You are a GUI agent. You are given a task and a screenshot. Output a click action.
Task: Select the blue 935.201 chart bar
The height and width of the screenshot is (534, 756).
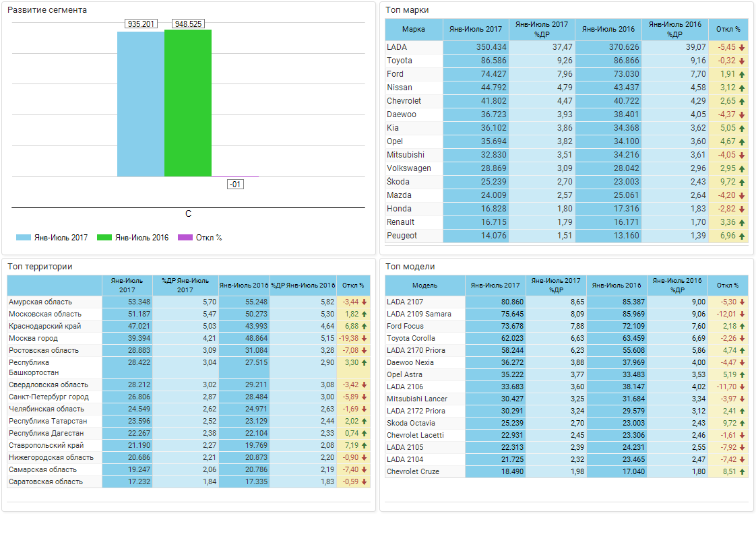pyautogui.click(x=141, y=104)
